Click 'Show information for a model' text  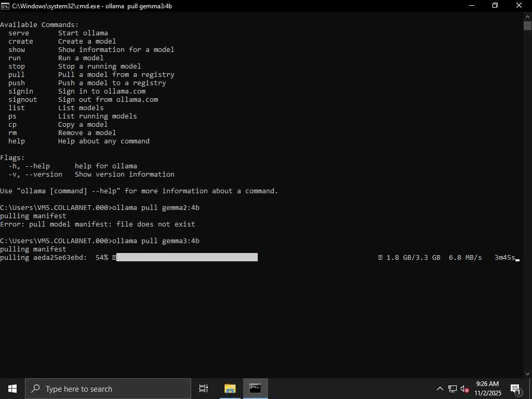116,49
